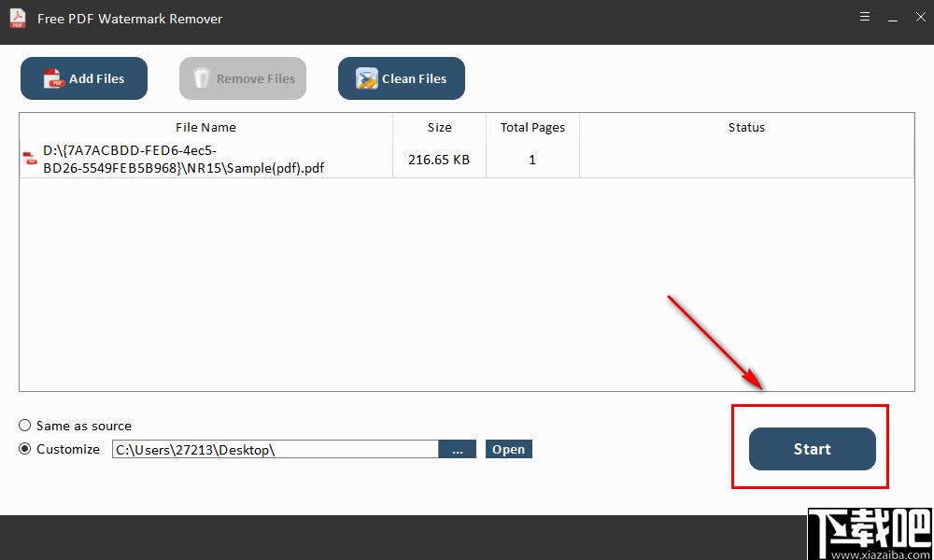Click the Total Pages column header
The height and width of the screenshot is (560, 934).
(532, 127)
